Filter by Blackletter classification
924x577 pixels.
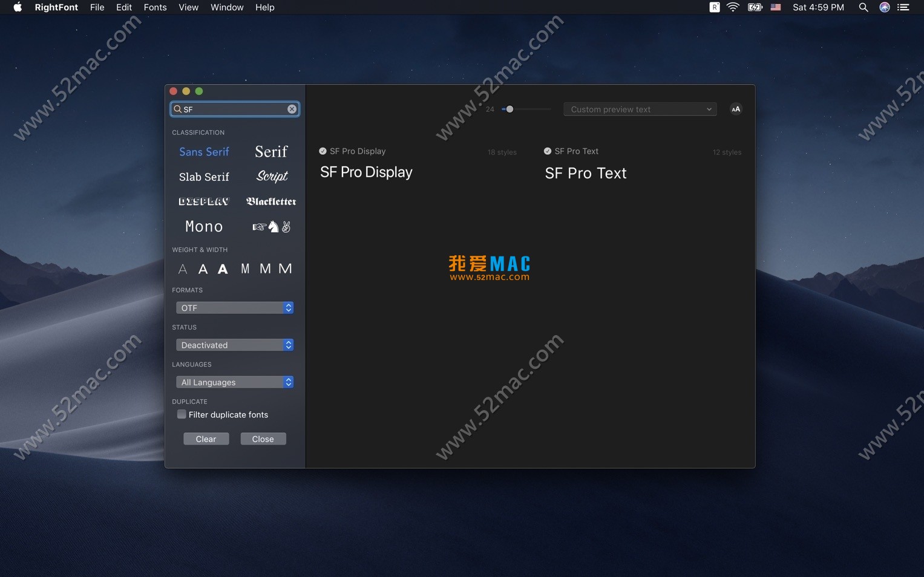tap(271, 201)
